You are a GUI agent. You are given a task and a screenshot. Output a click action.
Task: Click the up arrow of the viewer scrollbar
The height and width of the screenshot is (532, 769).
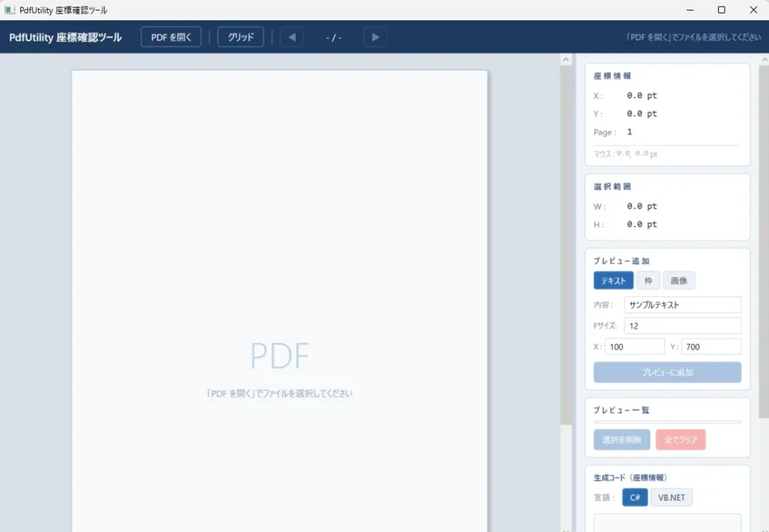pos(566,59)
